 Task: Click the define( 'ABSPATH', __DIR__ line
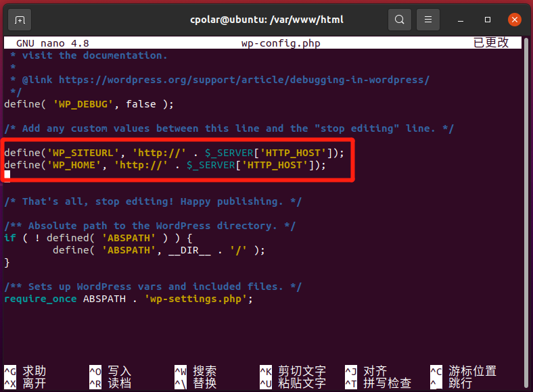(159, 250)
